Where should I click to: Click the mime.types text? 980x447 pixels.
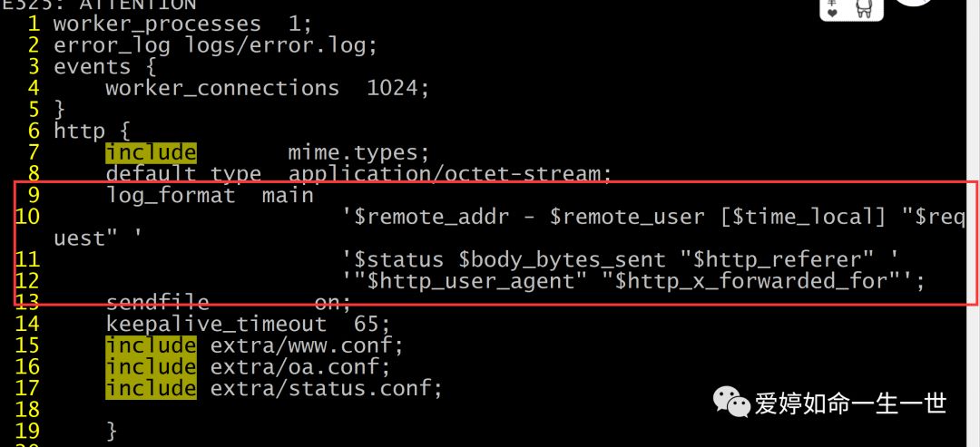(x=357, y=153)
